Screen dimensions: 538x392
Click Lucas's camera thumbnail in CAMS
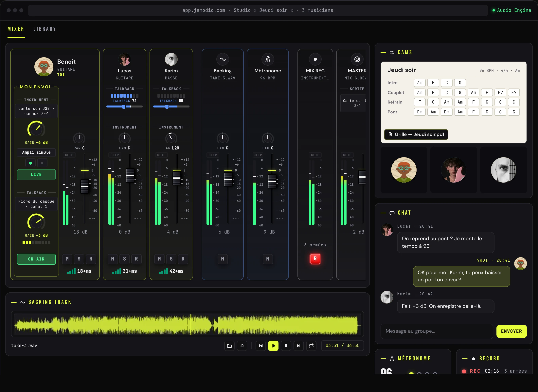[454, 170]
